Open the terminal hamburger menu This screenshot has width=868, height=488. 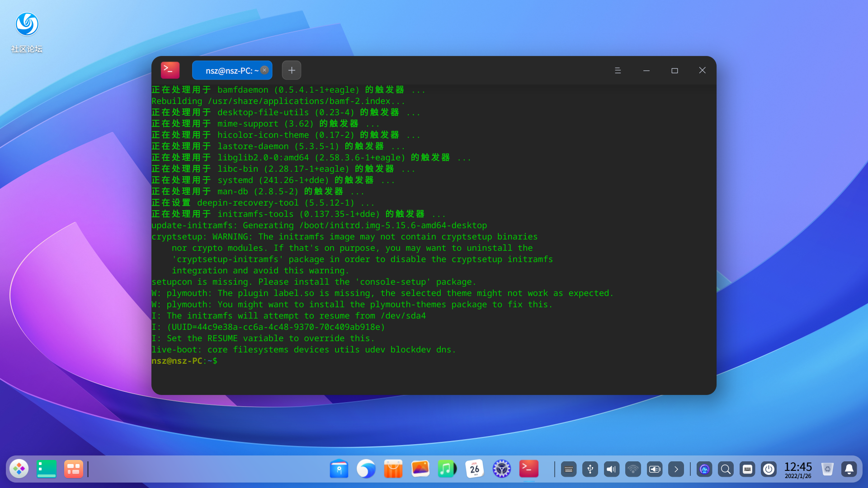coord(618,70)
